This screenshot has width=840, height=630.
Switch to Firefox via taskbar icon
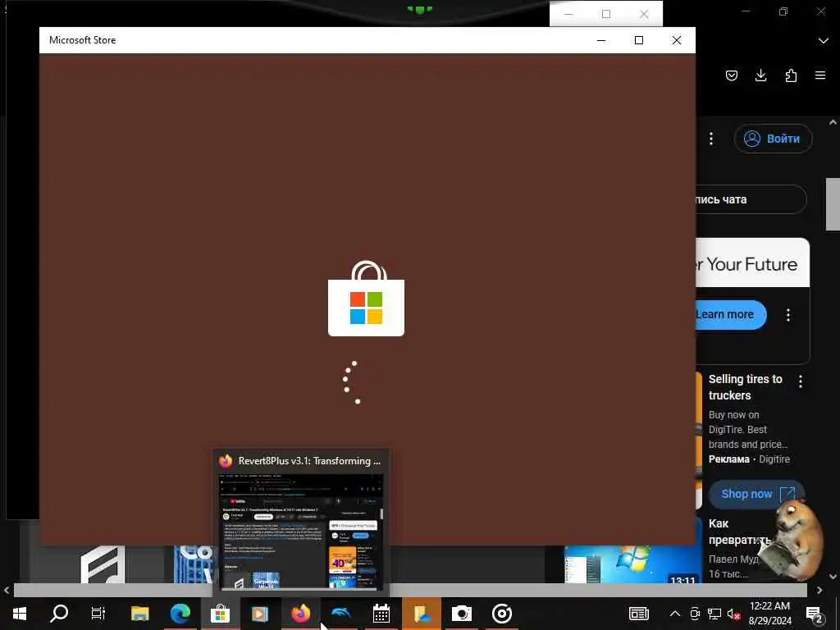click(301, 614)
